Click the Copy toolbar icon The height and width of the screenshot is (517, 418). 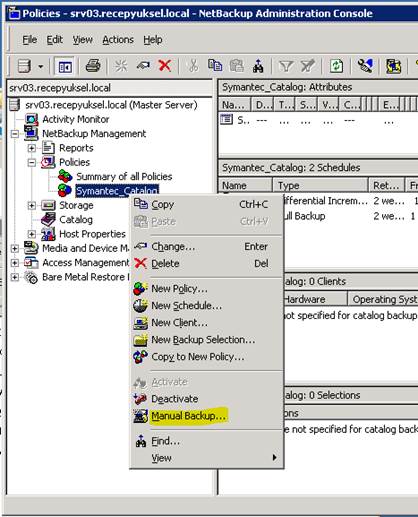(x=215, y=65)
